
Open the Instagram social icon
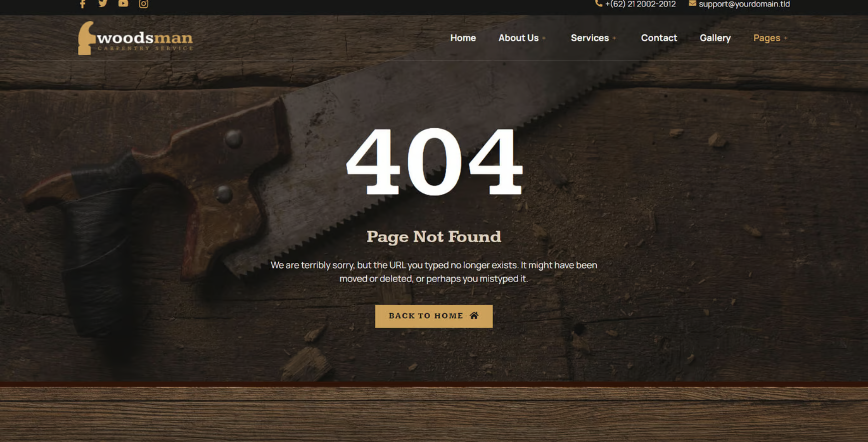coord(144,4)
